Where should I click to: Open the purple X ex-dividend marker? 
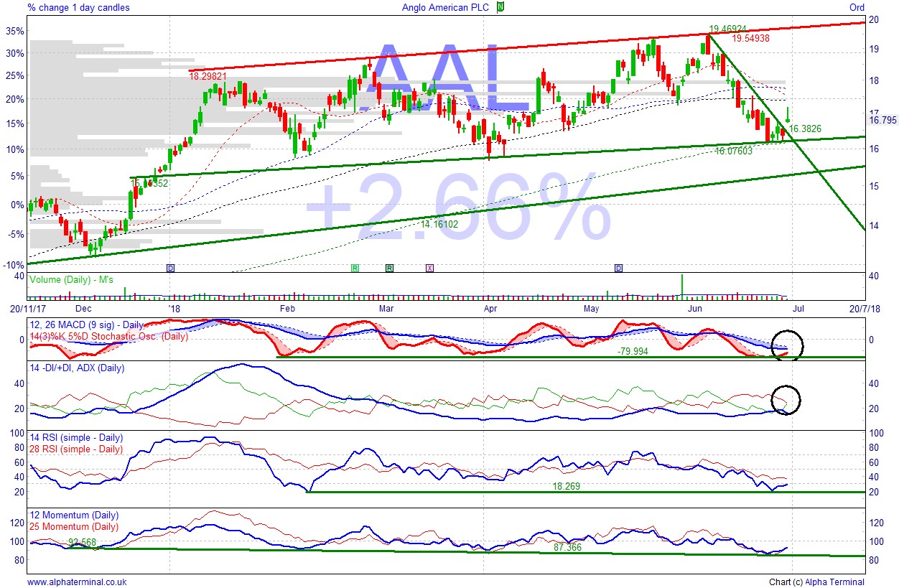[429, 268]
